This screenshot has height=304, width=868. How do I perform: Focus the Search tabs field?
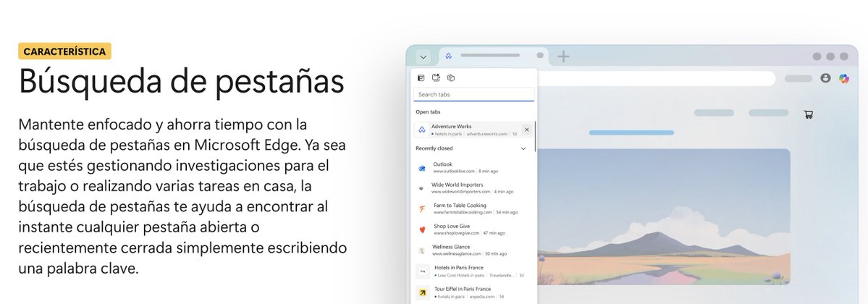[474, 94]
